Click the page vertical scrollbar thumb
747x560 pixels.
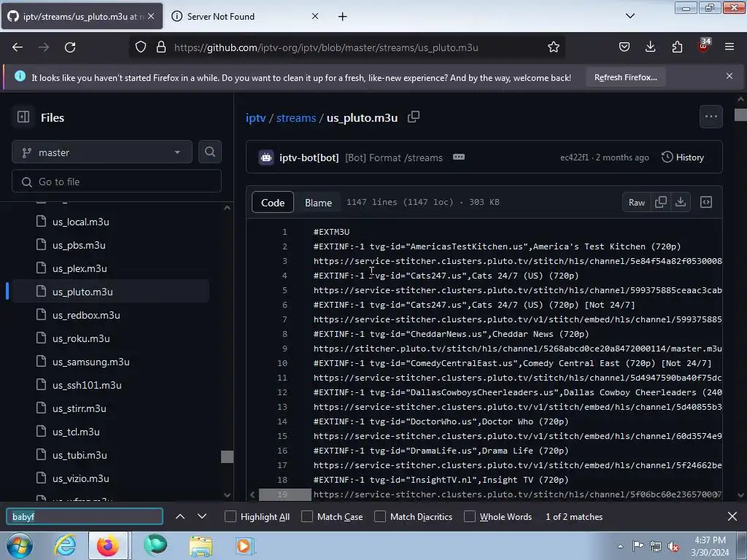tap(740, 114)
